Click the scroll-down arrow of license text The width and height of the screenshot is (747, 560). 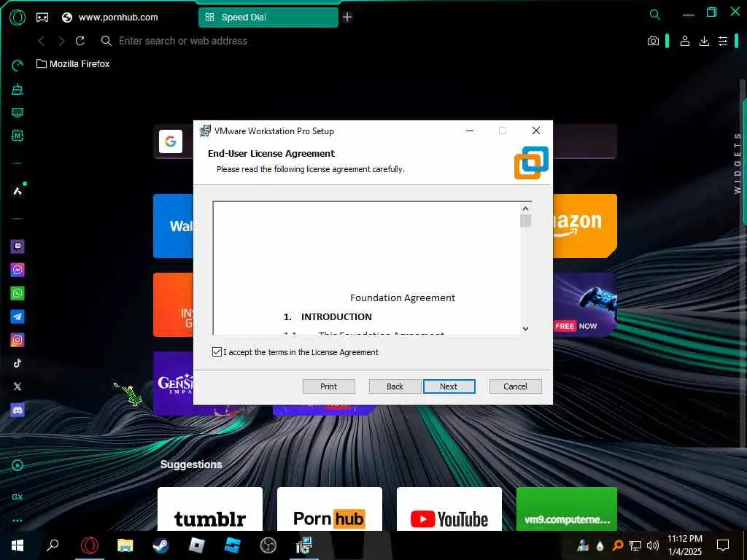[525, 329]
